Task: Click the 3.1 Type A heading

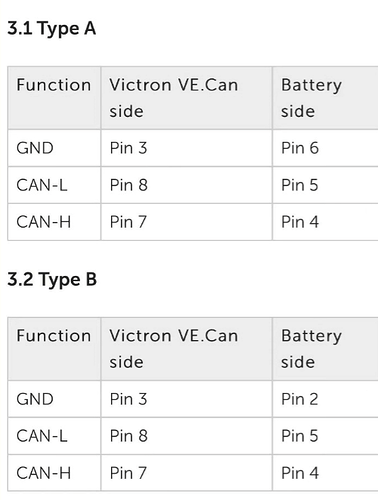Action: 52,29
